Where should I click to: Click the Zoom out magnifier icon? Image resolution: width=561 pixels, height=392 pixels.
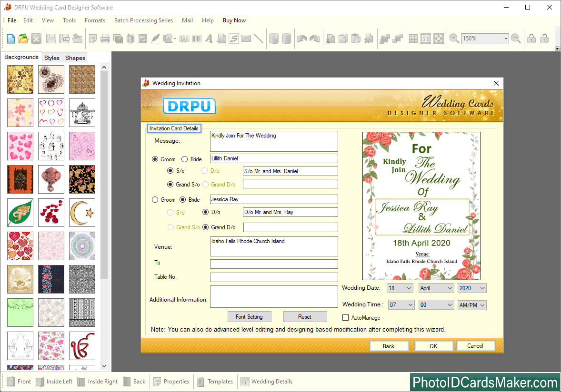coord(516,38)
